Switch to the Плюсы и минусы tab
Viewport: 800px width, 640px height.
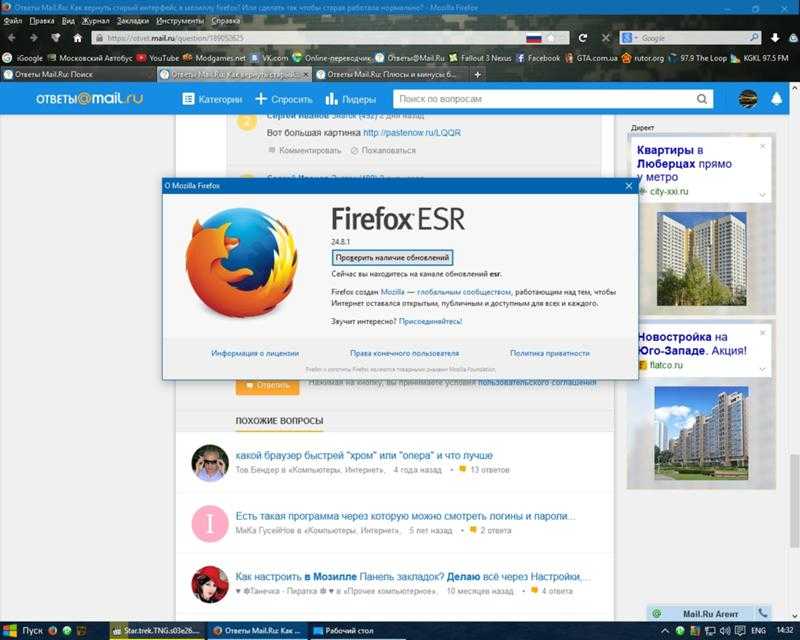click(x=391, y=75)
